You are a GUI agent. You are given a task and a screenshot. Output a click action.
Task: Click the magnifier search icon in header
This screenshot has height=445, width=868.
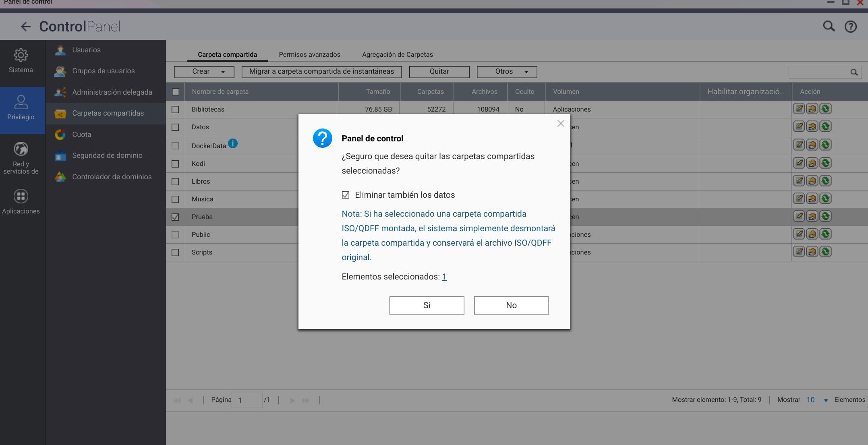pyautogui.click(x=829, y=27)
